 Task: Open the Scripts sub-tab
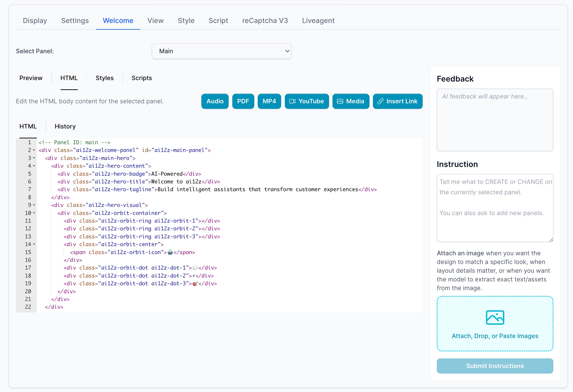point(141,78)
